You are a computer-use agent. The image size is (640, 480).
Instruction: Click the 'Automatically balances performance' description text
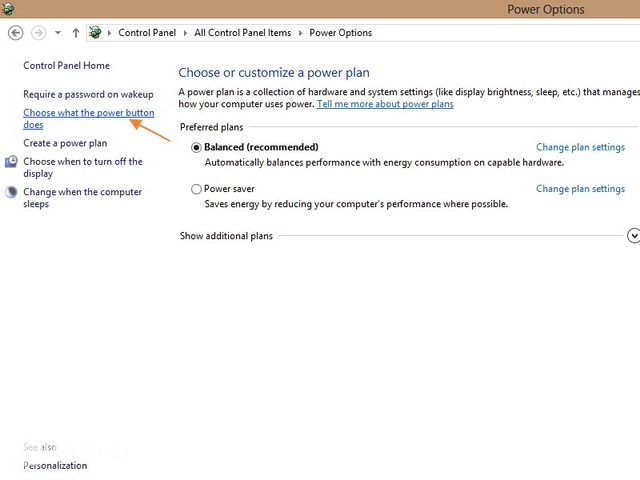pyautogui.click(x=384, y=163)
